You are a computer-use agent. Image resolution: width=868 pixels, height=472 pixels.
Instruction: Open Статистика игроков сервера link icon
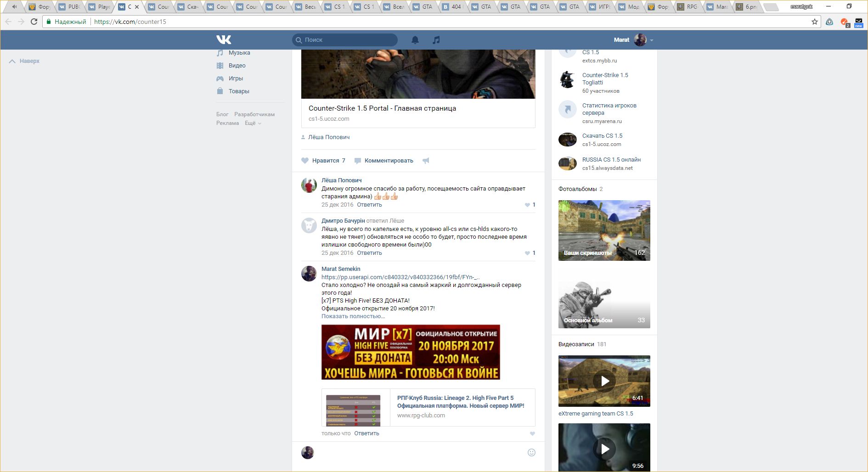568,109
